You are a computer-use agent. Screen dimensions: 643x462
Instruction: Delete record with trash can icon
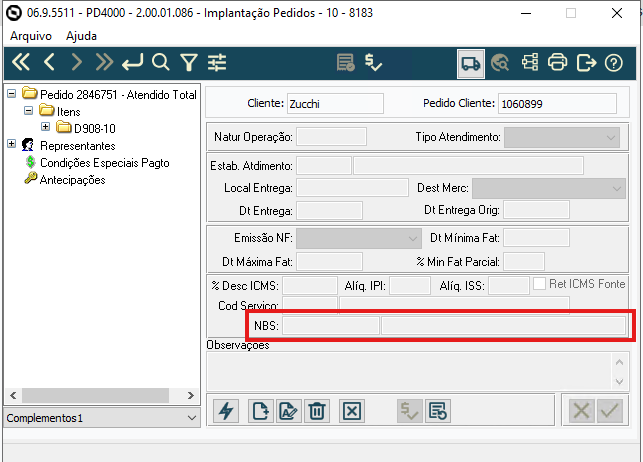click(x=317, y=411)
